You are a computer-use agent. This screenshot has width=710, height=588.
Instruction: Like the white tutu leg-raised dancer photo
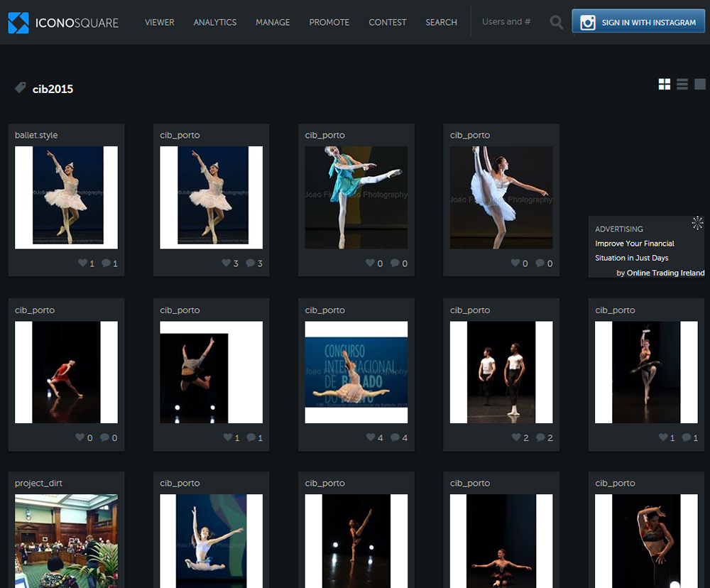(x=515, y=263)
